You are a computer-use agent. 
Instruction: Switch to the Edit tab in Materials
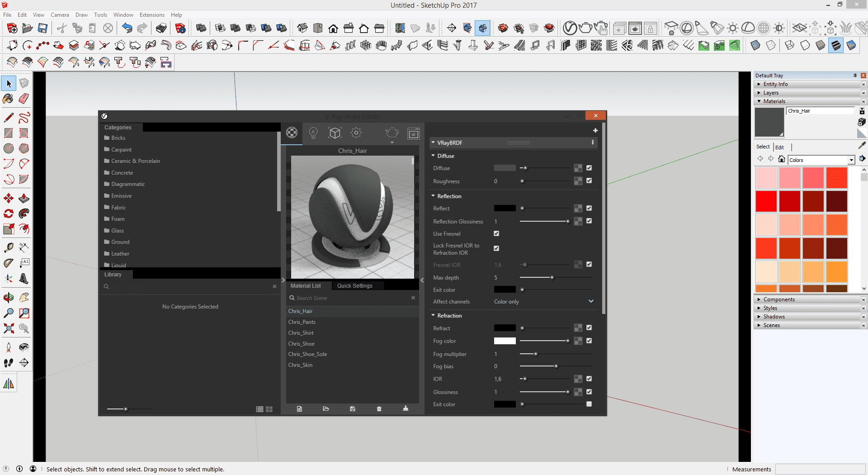pyautogui.click(x=780, y=147)
